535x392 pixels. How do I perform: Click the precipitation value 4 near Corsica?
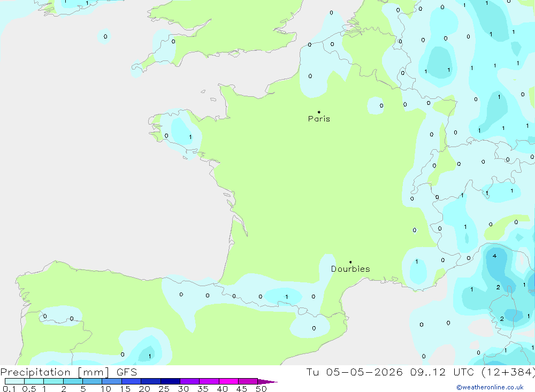pos(494,256)
